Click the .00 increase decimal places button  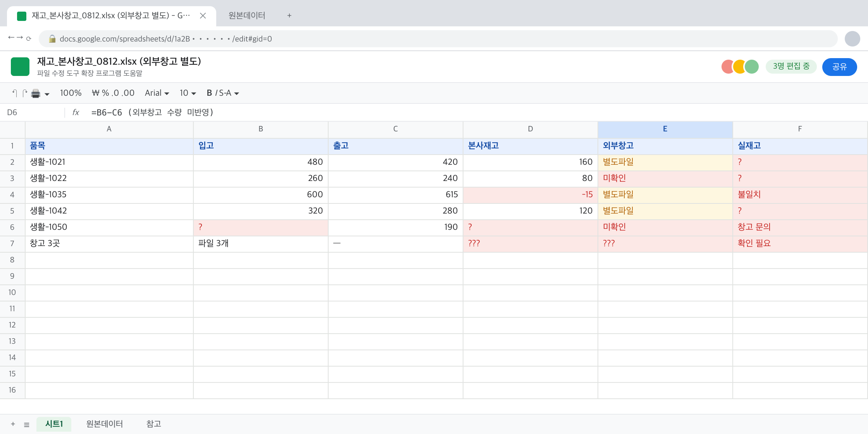(128, 93)
